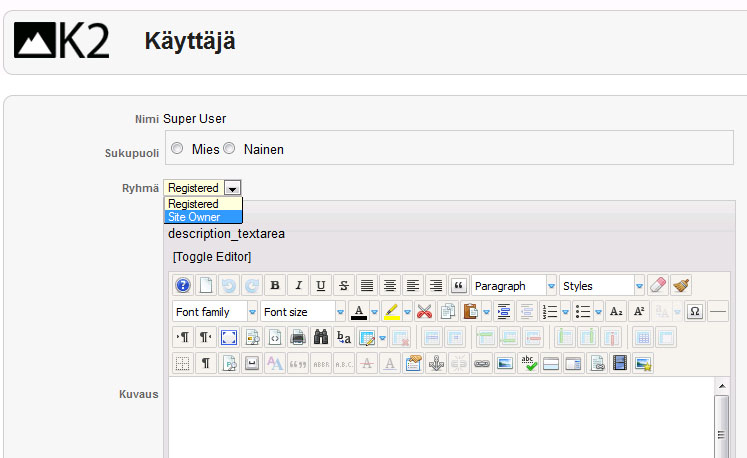Screen dimensions: 747x458
Task: Click the editor Help icon
Action: click(x=183, y=286)
